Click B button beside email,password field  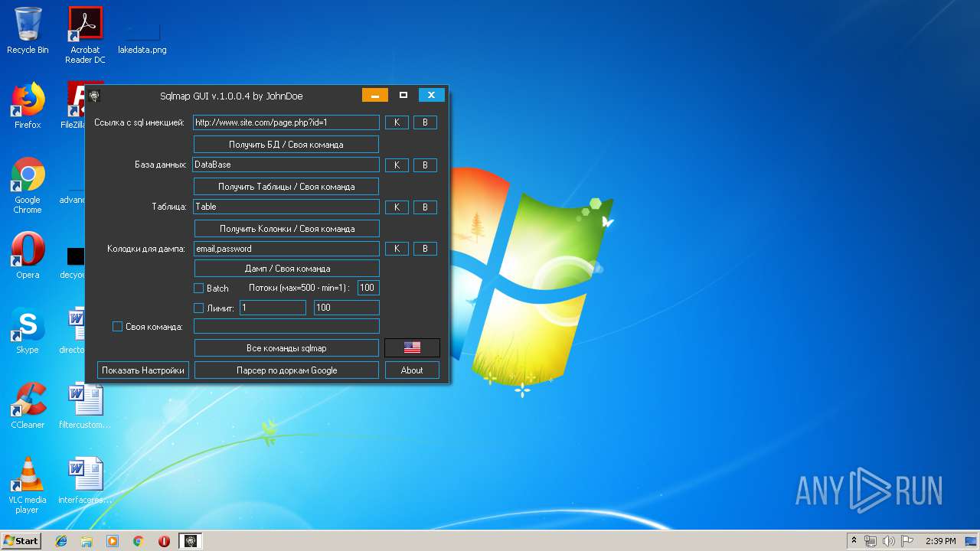[x=425, y=249]
